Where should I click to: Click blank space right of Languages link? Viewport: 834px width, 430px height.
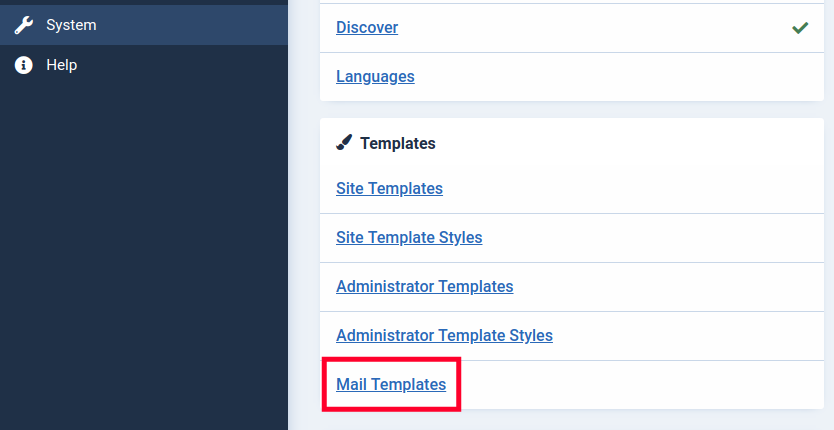[x=620, y=76]
